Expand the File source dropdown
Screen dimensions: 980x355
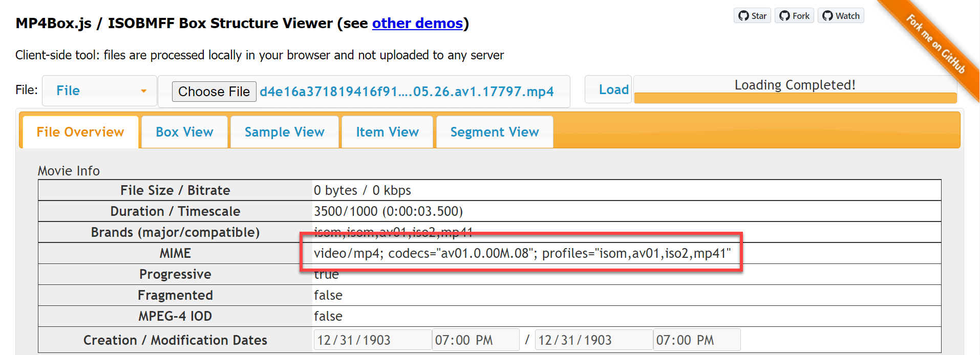pos(99,91)
